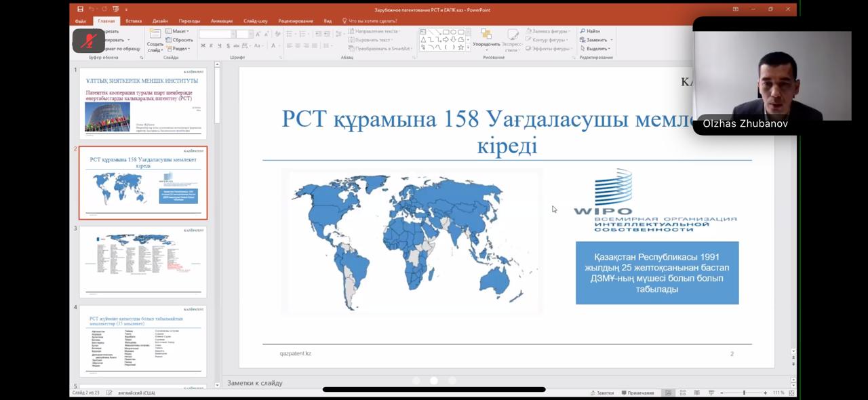Screen dimensions: 868x400
Task: Open reading view from the status bar
Action: click(697, 393)
